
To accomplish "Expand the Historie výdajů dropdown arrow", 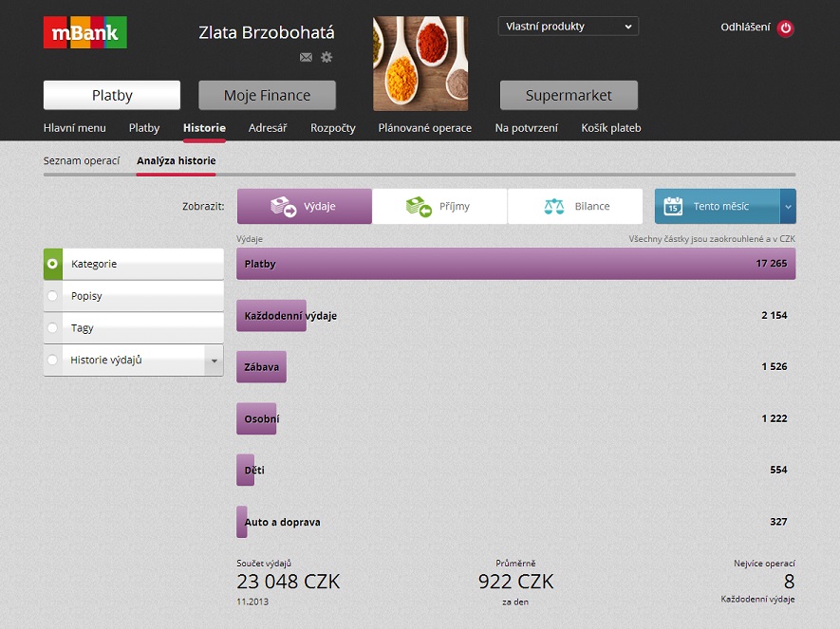I will coord(214,361).
